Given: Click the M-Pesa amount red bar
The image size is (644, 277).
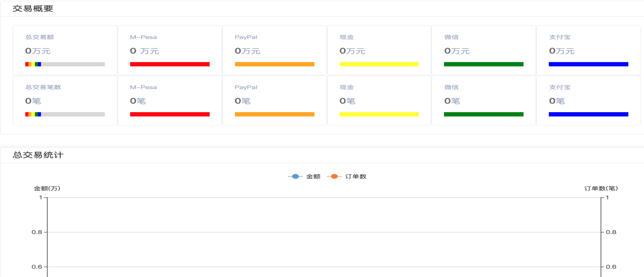Looking at the screenshot, I should pos(169,64).
